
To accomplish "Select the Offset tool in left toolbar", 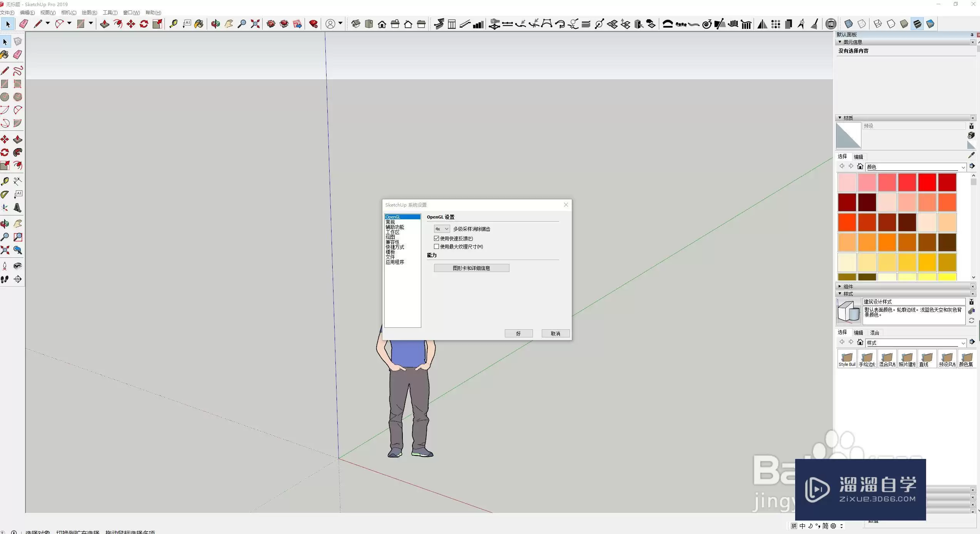I will coord(18,165).
